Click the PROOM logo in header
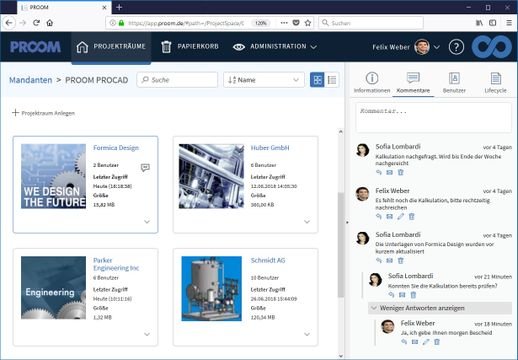Viewport: 518px width, 360px height. point(35,47)
